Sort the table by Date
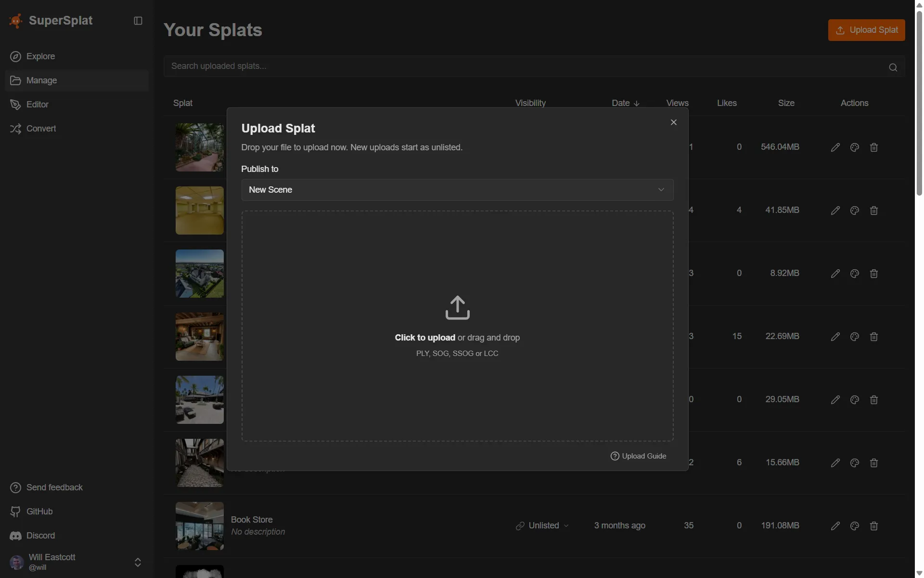 click(626, 103)
